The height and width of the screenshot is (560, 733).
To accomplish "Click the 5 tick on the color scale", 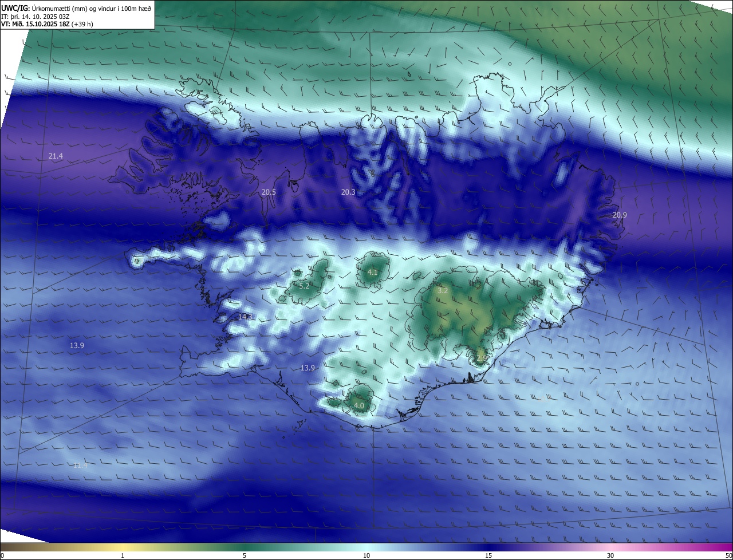I will pyautogui.click(x=245, y=555).
